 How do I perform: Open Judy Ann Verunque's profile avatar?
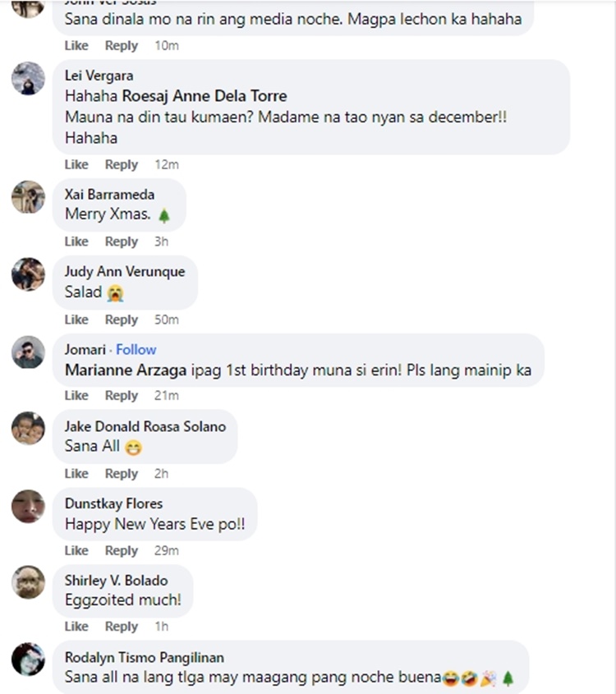[28, 274]
